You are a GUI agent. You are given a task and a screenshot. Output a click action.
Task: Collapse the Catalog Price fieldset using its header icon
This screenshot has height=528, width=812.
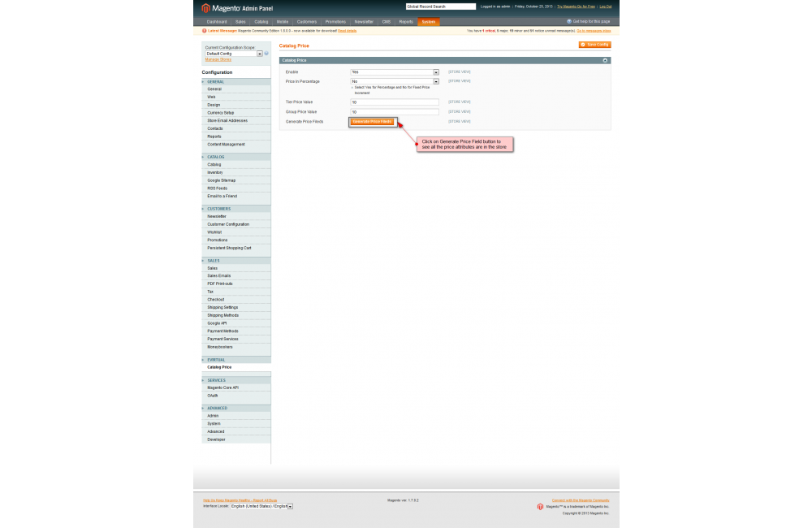pos(605,61)
